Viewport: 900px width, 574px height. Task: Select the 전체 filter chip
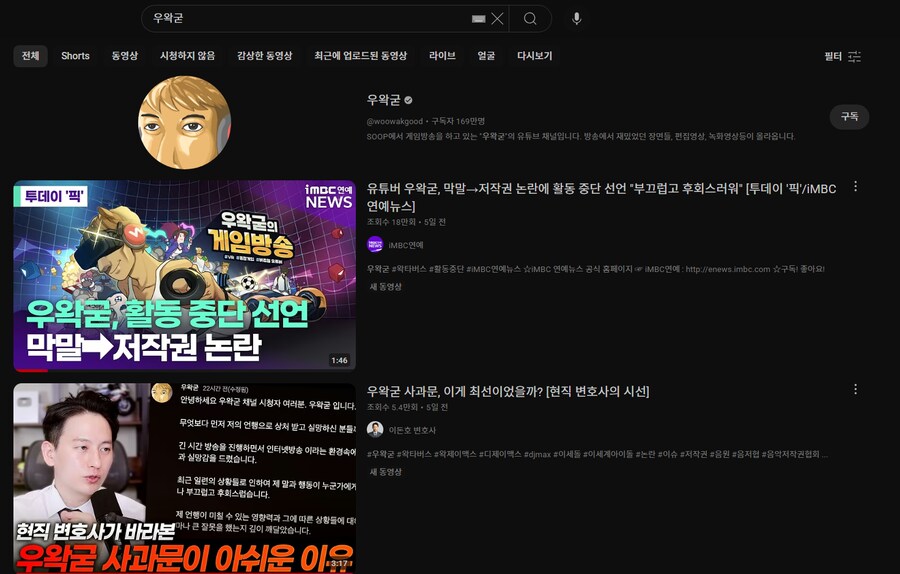click(x=30, y=56)
